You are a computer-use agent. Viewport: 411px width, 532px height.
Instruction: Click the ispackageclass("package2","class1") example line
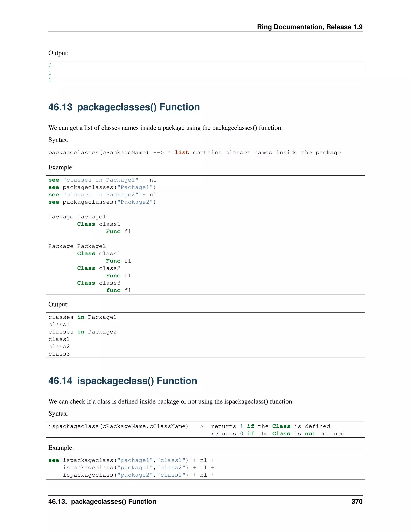pos(126,475)
